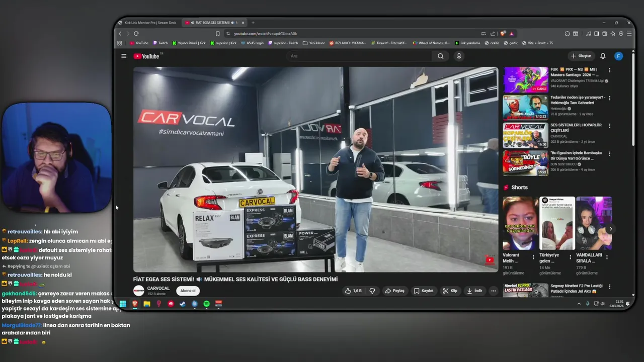Open the Türkiye'ye gelen short
644x362 pixels.
[x=557, y=223]
